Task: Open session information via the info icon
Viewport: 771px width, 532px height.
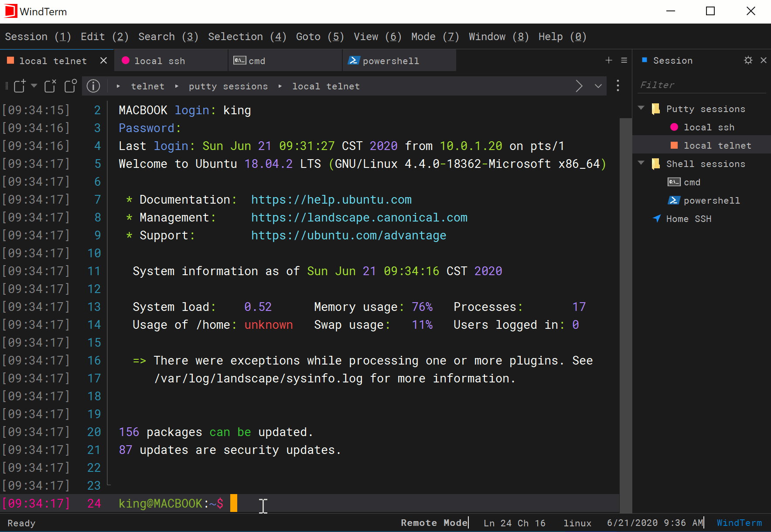Action: coord(93,86)
